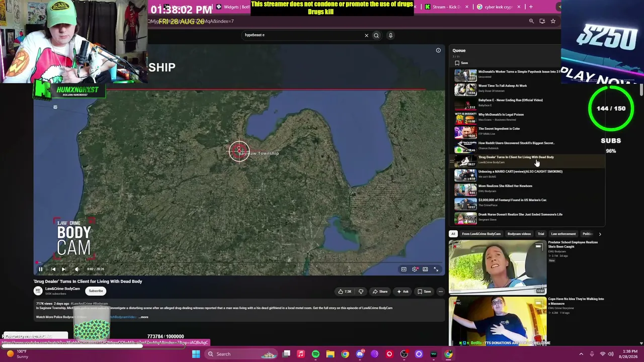The image size is (644, 362).
Task: Open Wi-Fi network tray icon
Action: (602, 354)
